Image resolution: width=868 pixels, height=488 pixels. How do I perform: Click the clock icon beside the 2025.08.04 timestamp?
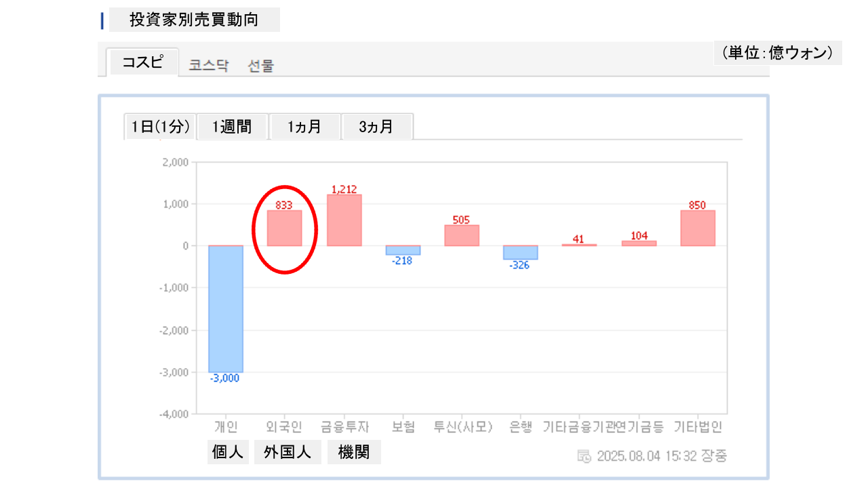tap(584, 456)
